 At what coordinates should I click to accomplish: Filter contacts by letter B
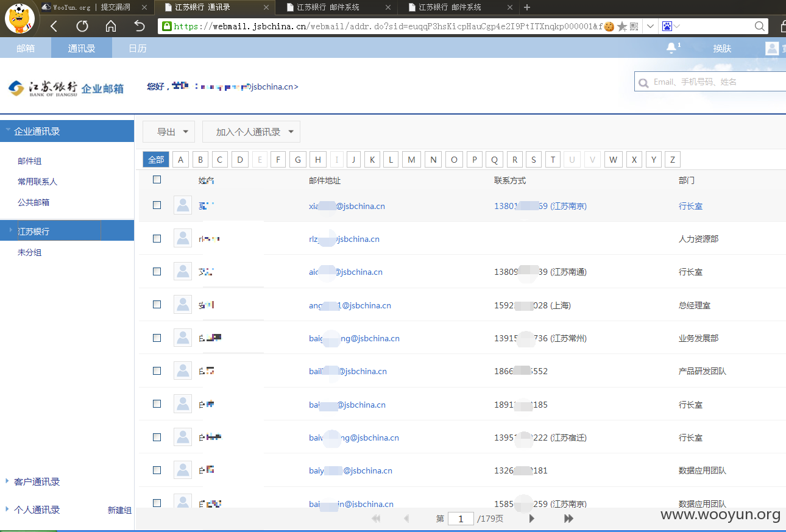pyautogui.click(x=200, y=160)
